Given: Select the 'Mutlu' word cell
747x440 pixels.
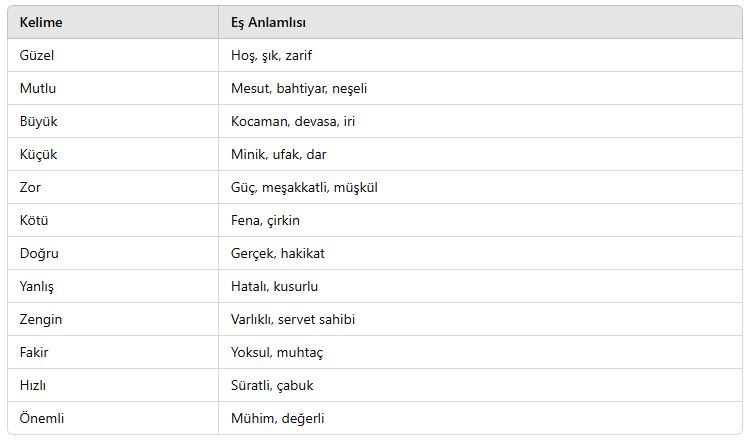Looking at the screenshot, I should (x=113, y=88).
